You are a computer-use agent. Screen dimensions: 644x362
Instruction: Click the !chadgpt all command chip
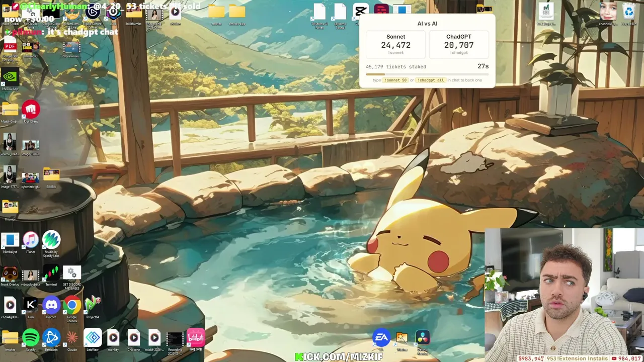tap(431, 80)
